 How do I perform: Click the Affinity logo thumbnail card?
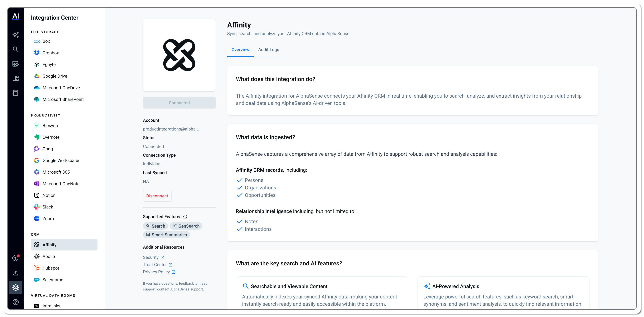click(179, 55)
